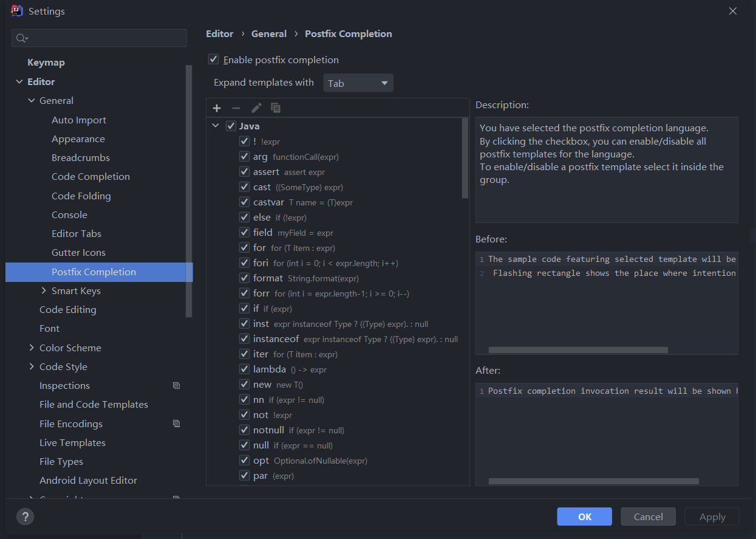Click the Remove template minus icon

pos(236,108)
